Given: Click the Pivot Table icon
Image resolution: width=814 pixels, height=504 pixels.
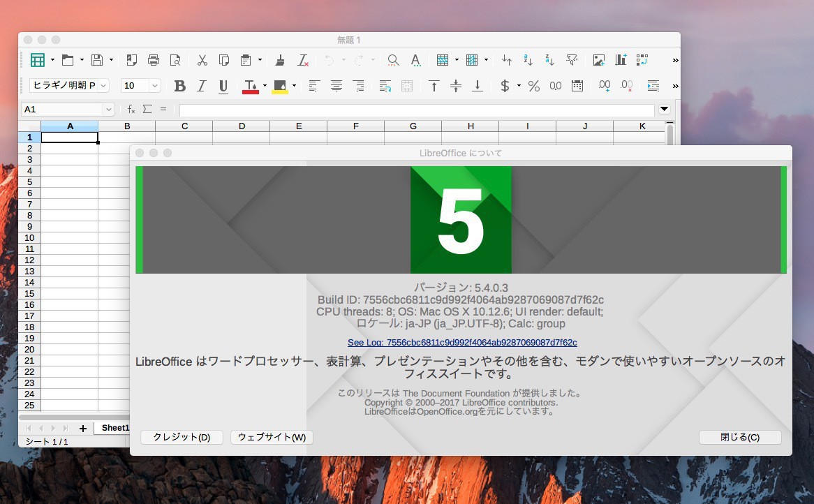Looking at the screenshot, I should [x=642, y=60].
